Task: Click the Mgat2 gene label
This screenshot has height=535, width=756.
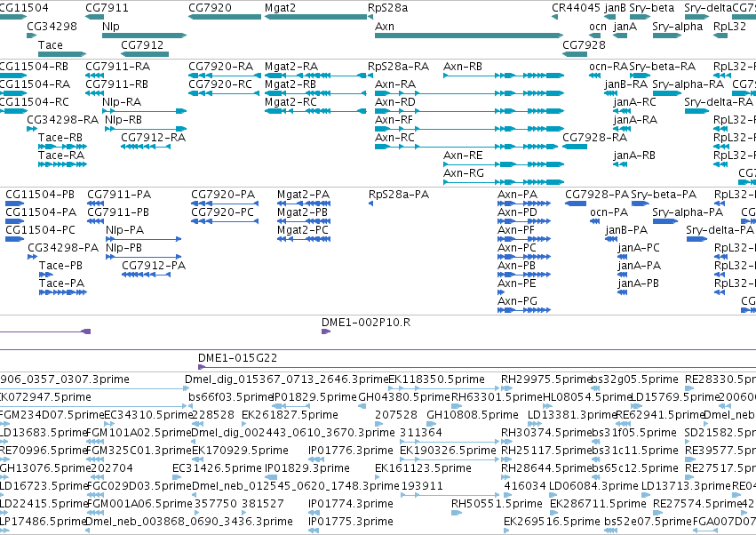Action: (280, 8)
